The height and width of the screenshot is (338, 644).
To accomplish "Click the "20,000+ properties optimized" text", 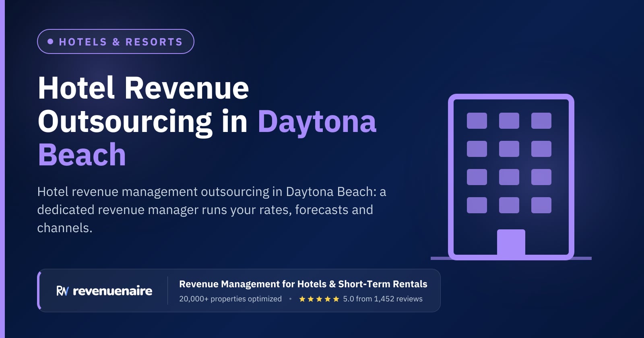I will pyautogui.click(x=230, y=299).
